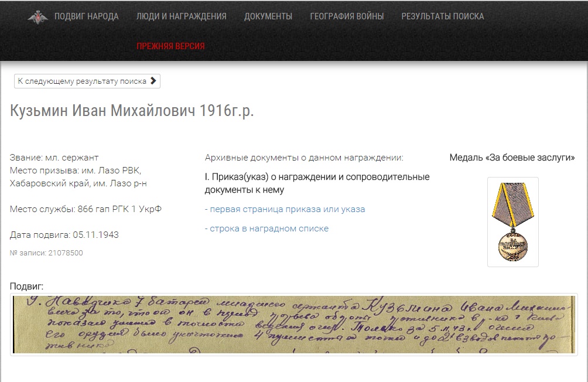The height and width of the screenshot is (382, 588).
Task: Click the «Дата подвига: 05.11.1943» line
Action: (64, 235)
